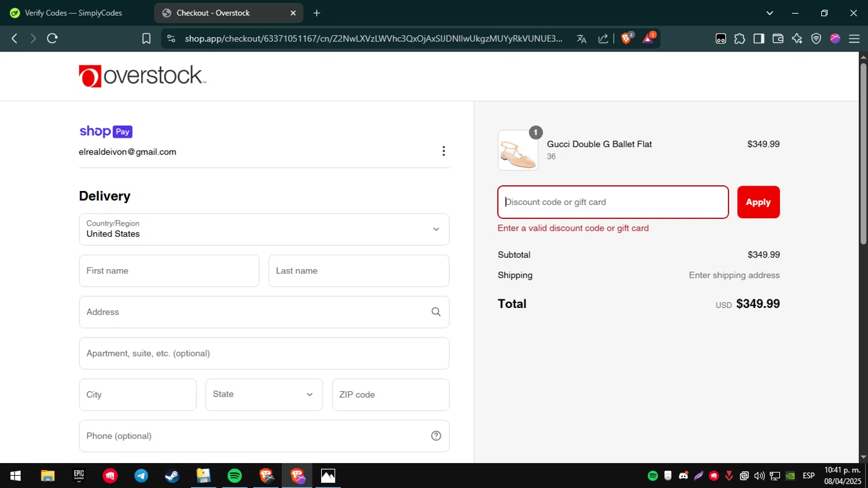
Task: Click the Apartment, suite, etc. field
Action: pyautogui.click(x=264, y=354)
